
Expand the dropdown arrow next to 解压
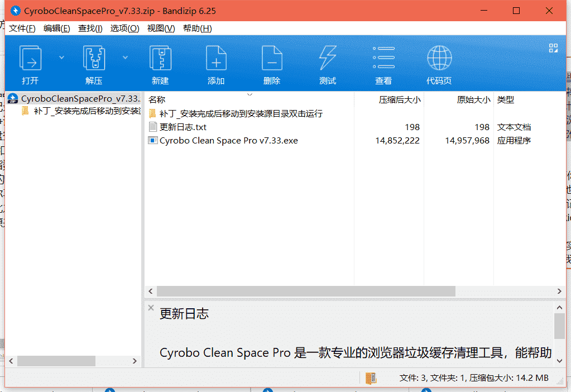tap(125, 58)
